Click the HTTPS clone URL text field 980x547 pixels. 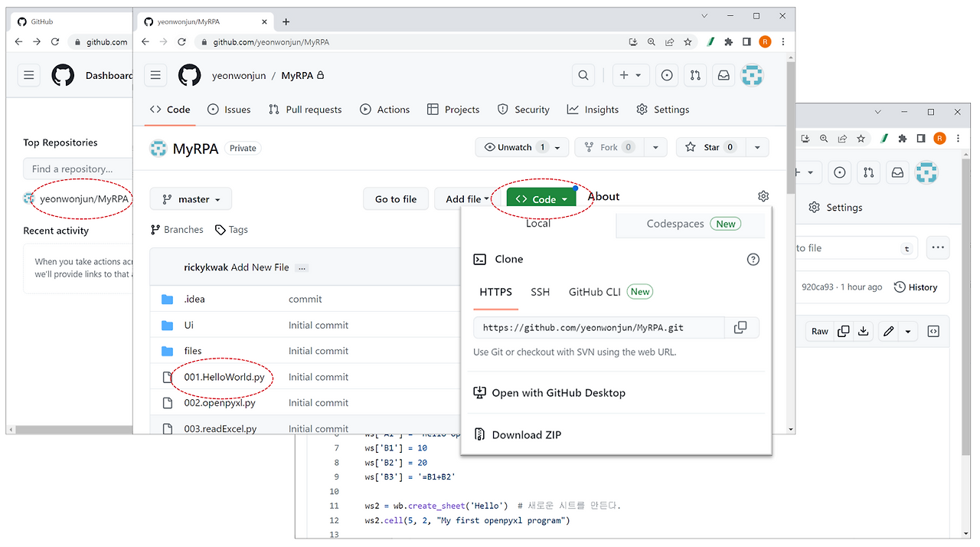click(599, 327)
